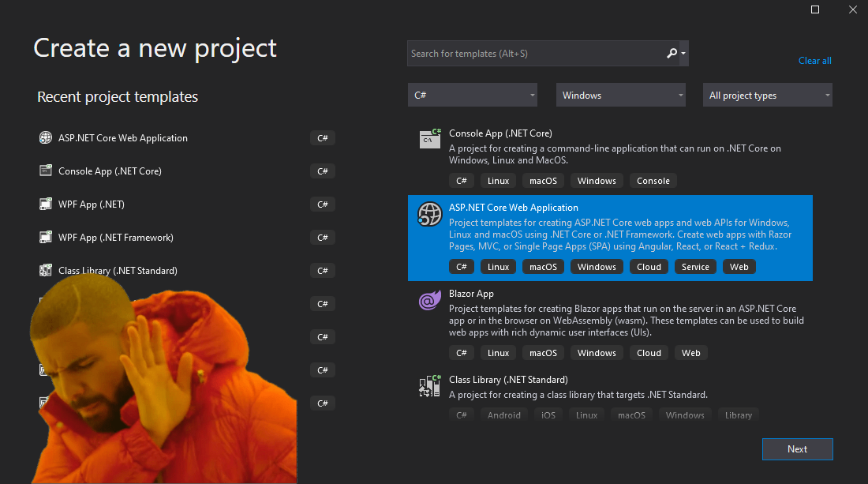Click the Next button
Image resolution: width=868 pixels, height=484 pixels.
click(797, 449)
